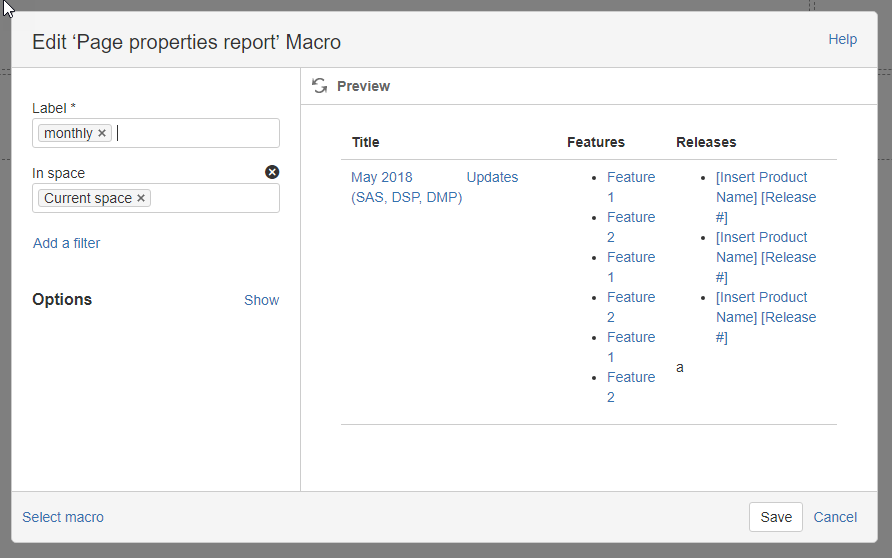Click the Preview heading text
This screenshot has height=558, width=892.
pyautogui.click(x=364, y=86)
